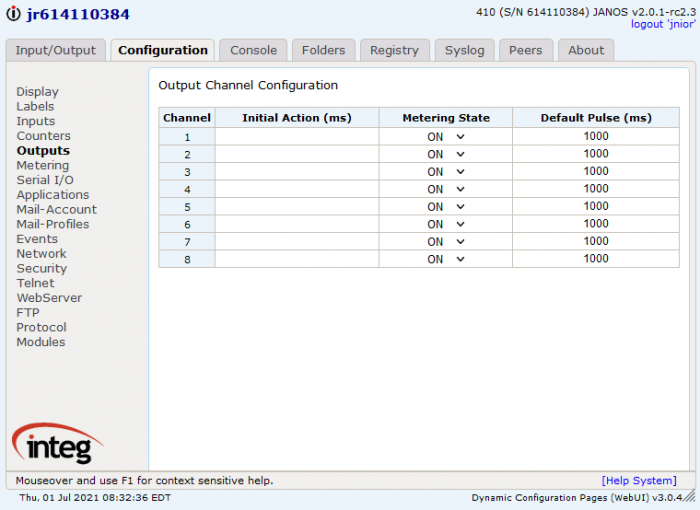The height and width of the screenshot is (510, 700).
Task: Select Metering in the configuration sidebar
Action: [x=43, y=165]
